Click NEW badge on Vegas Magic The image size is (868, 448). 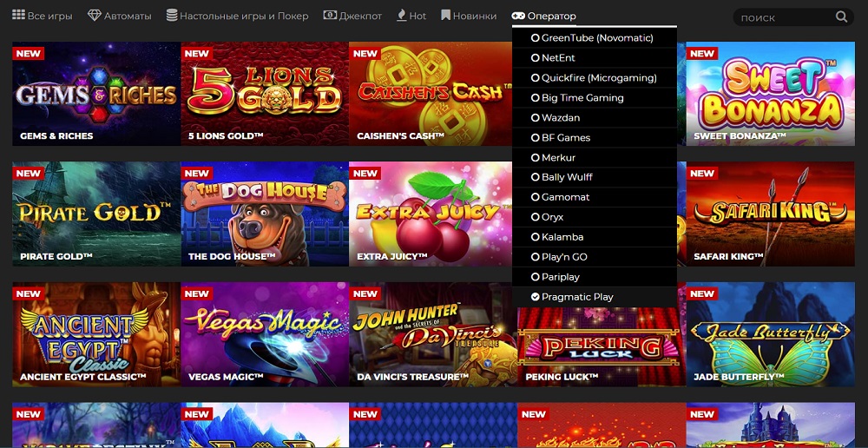196,294
